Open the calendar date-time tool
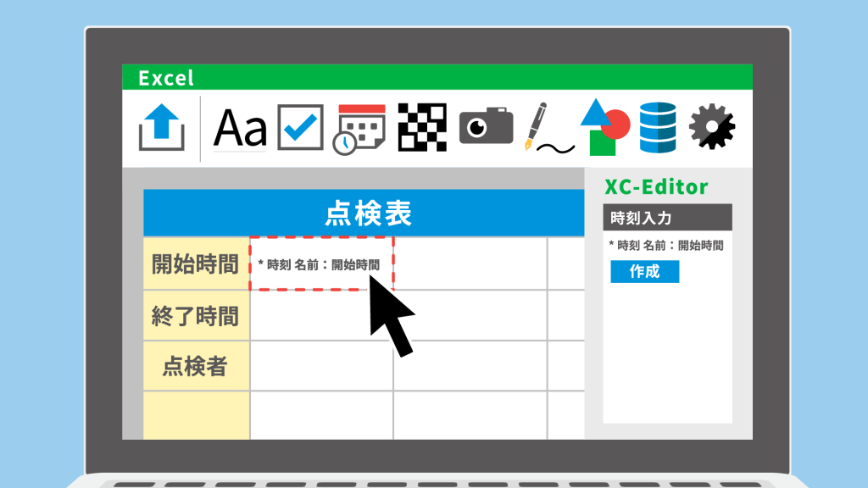 coord(360,129)
